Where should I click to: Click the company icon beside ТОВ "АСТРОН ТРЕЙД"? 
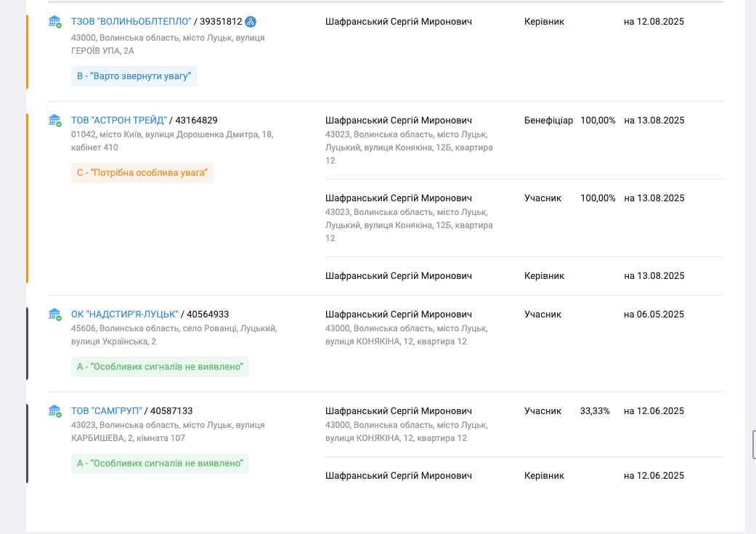(x=54, y=121)
